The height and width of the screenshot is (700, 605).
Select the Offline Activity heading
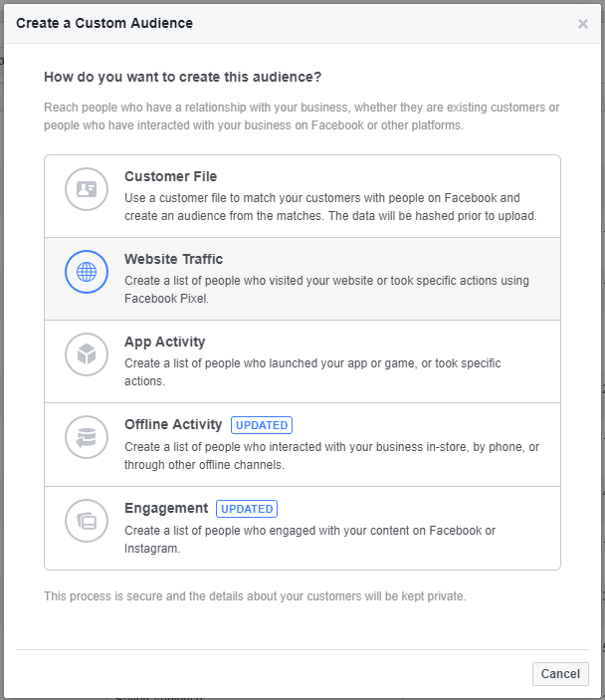pos(173,424)
